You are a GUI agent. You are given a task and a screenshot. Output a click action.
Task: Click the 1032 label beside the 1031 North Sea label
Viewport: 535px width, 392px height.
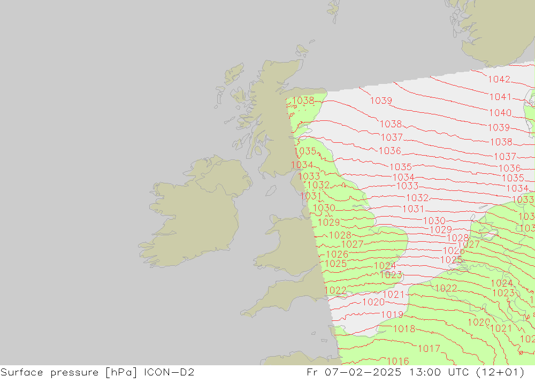tap(417, 198)
